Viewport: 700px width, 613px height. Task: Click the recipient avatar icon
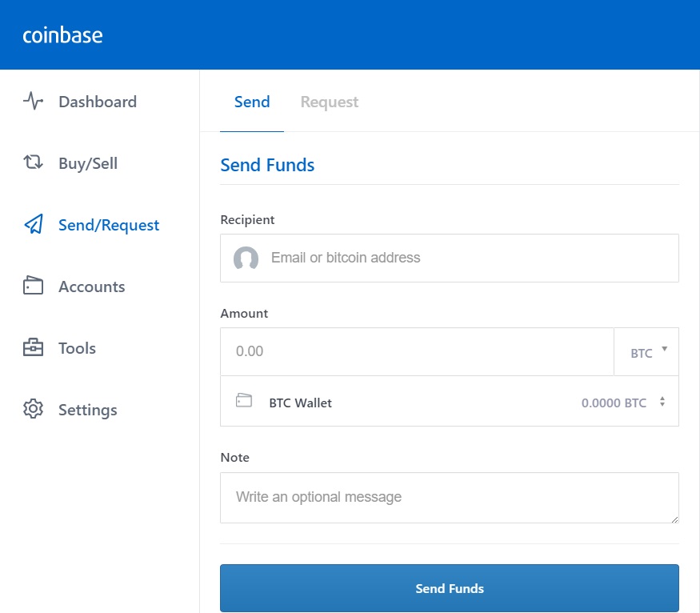pos(246,258)
